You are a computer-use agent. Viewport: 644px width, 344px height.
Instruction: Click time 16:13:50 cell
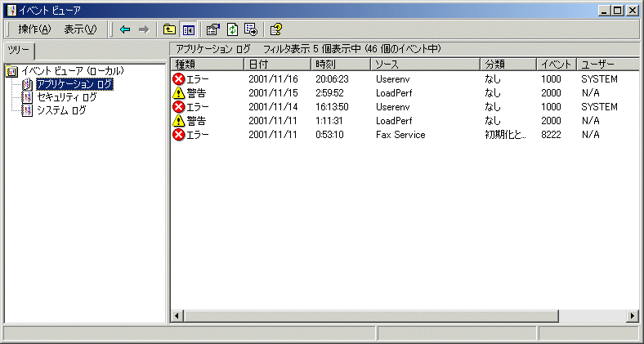pyautogui.click(x=332, y=107)
